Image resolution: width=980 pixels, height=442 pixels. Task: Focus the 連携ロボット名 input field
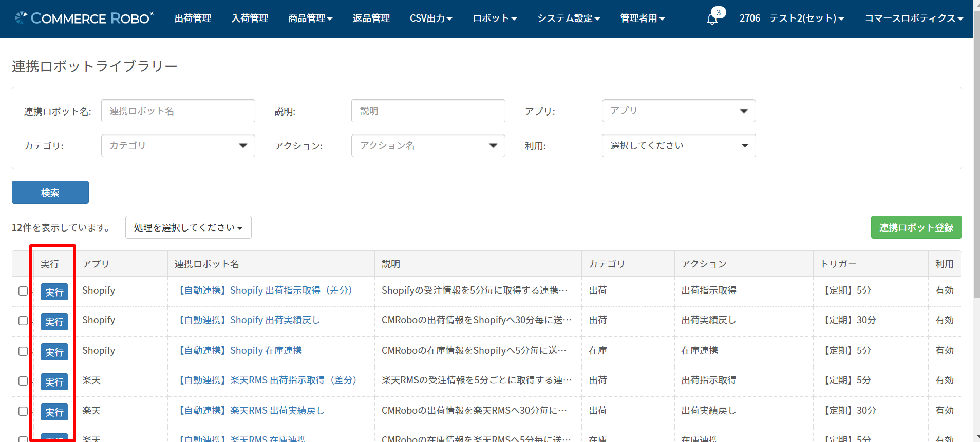(x=178, y=111)
